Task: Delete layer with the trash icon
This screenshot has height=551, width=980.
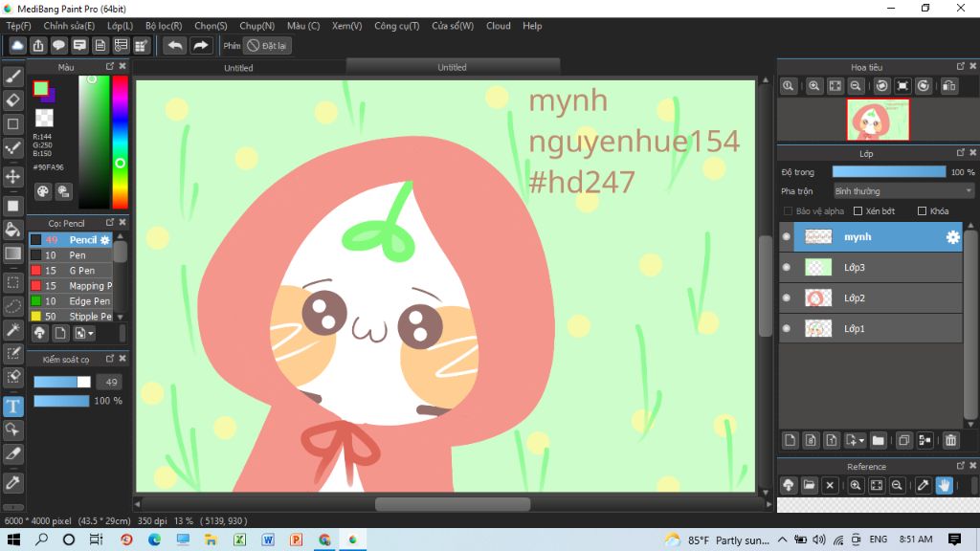Action: (950, 440)
